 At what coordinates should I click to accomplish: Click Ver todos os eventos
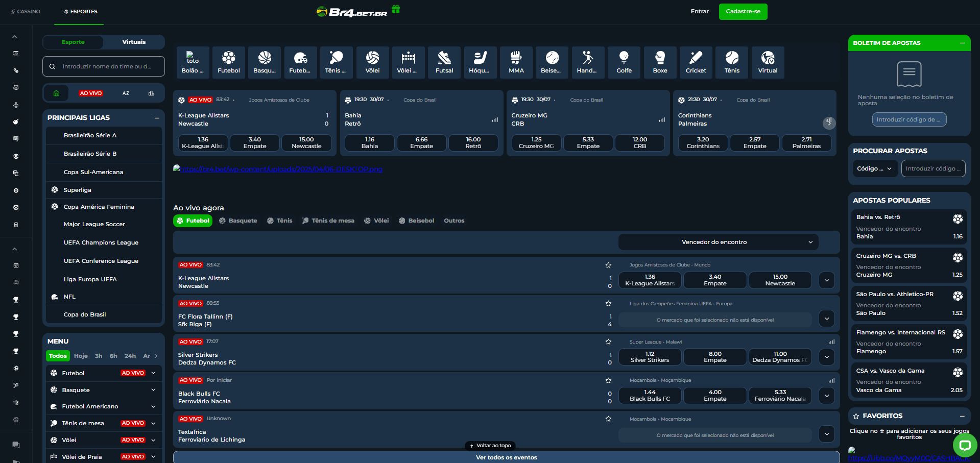(x=506, y=457)
